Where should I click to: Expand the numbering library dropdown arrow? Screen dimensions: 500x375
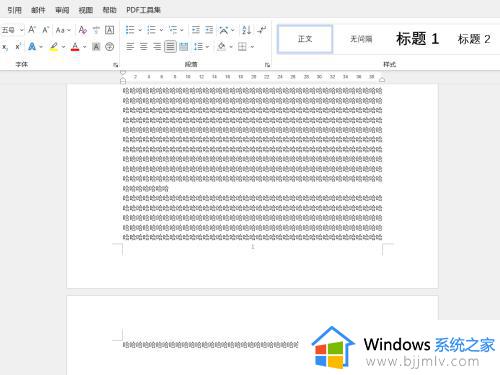[161, 30]
